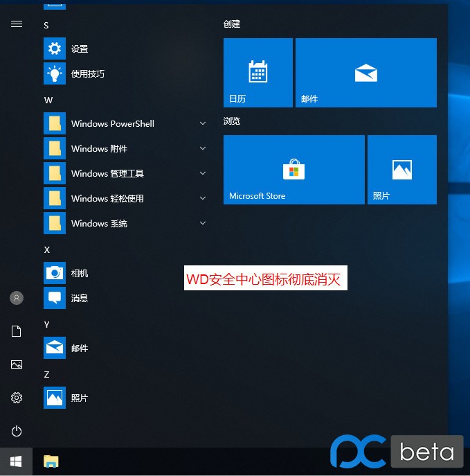Click the Windows 附件 folder icon

point(55,148)
